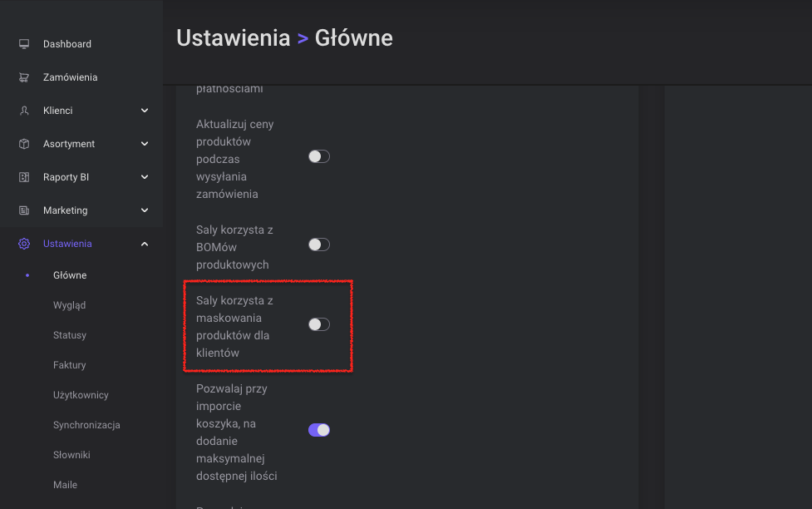This screenshot has width=812, height=509.
Task: Select the Marketing sidebar icon
Action: pos(24,210)
